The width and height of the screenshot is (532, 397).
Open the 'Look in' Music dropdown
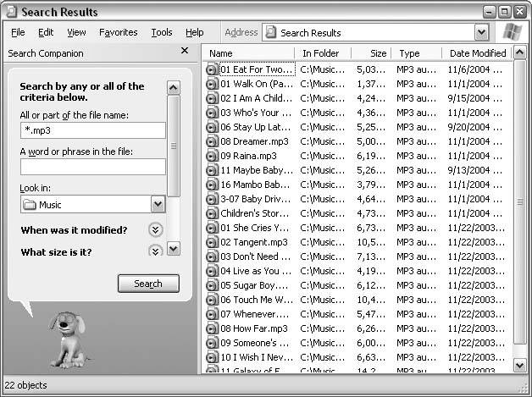(x=158, y=204)
